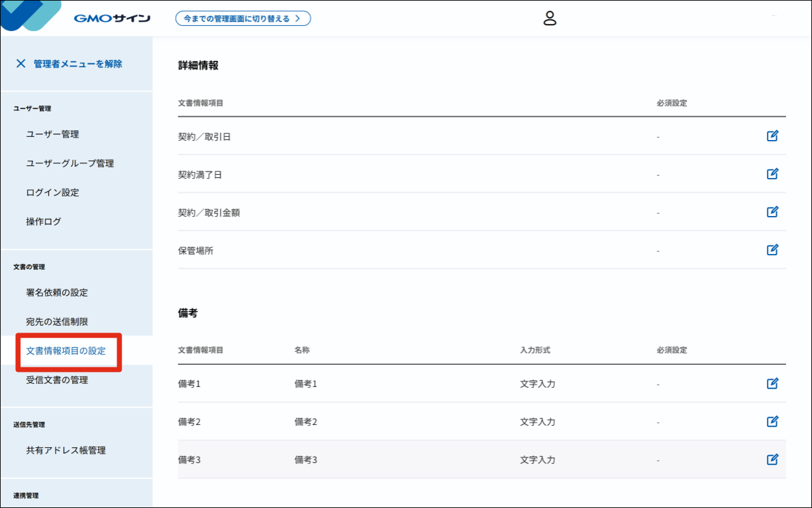Image resolution: width=812 pixels, height=508 pixels.
Task: Open edit settings for 備考2
Action: 773,421
